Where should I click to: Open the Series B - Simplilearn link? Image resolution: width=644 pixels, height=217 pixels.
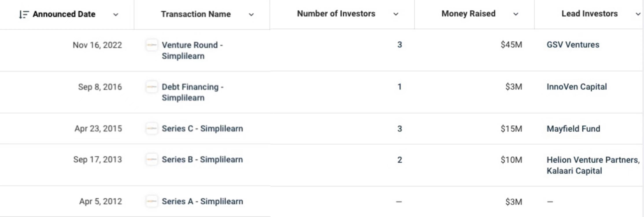pos(202,159)
